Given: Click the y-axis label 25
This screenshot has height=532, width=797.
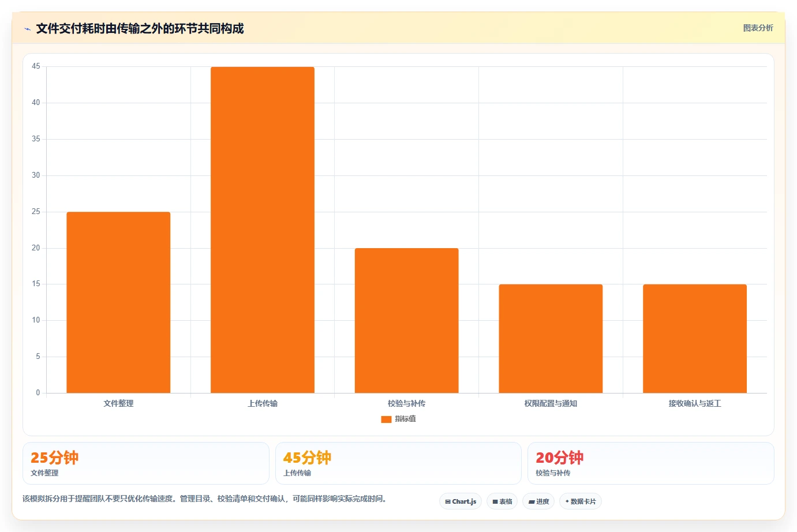Looking at the screenshot, I should (x=36, y=212).
